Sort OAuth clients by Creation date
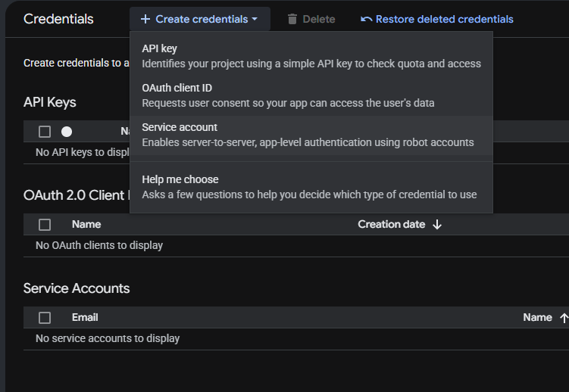 click(391, 224)
